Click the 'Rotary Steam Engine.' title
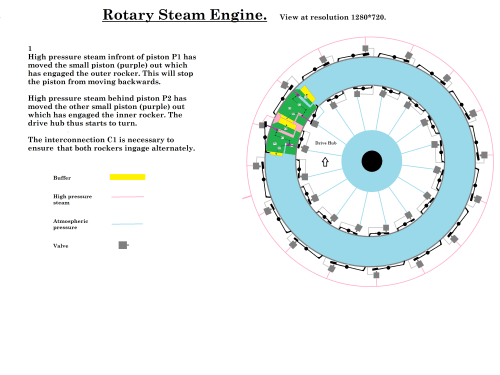 (184, 15)
